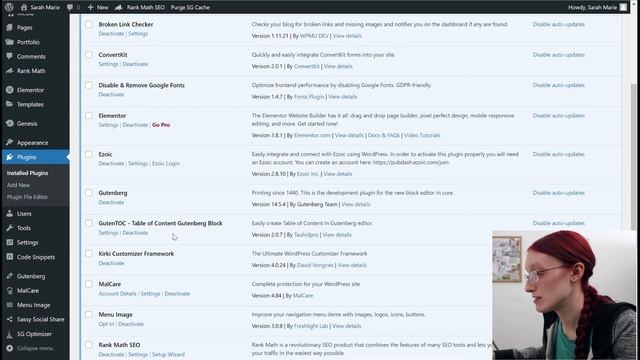Select the Broken Link Checker checkbox
640x360 pixels.
89,24
